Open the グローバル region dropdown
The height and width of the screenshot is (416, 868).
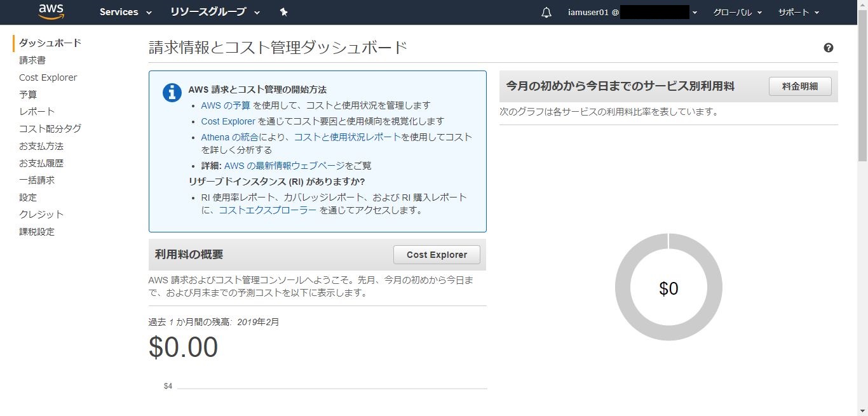pos(737,12)
